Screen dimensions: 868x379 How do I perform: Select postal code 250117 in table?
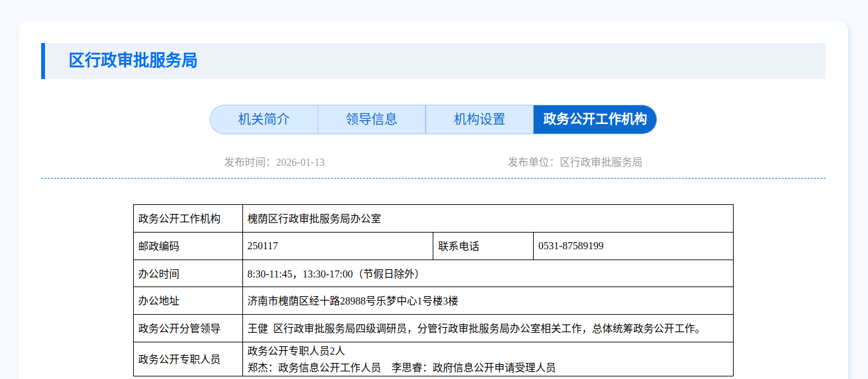[x=263, y=246]
